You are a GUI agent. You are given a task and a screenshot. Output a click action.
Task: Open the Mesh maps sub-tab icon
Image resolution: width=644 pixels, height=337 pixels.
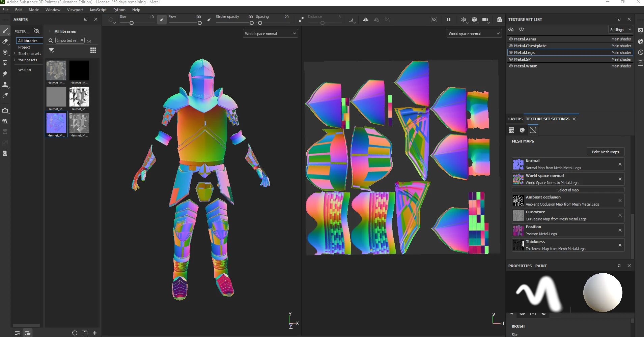pos(533,130)
